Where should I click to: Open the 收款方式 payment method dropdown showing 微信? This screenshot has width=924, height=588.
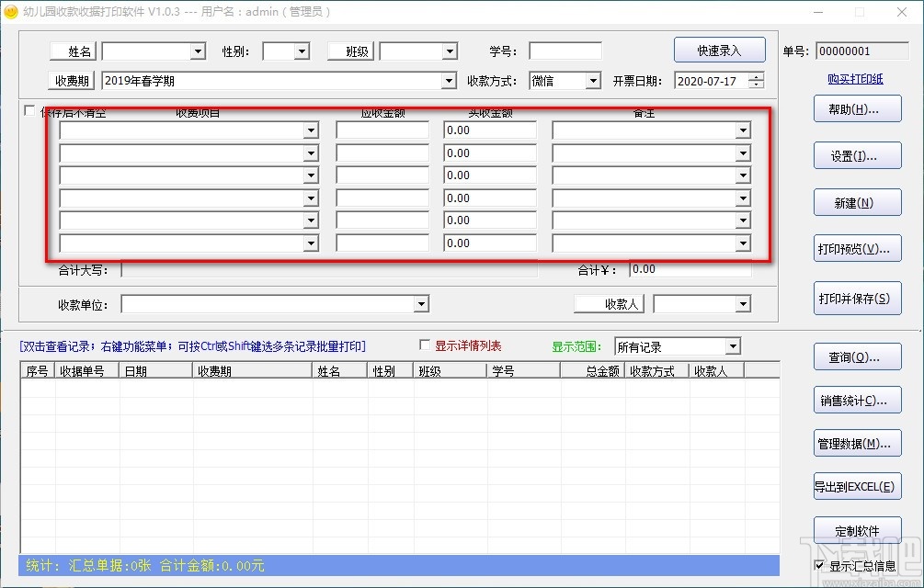tap(592, 80)
